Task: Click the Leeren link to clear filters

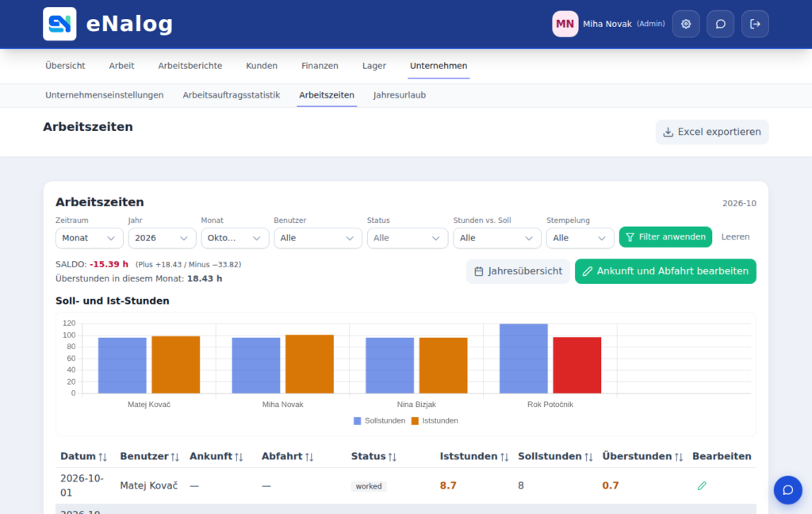Action: pos(735,237)
